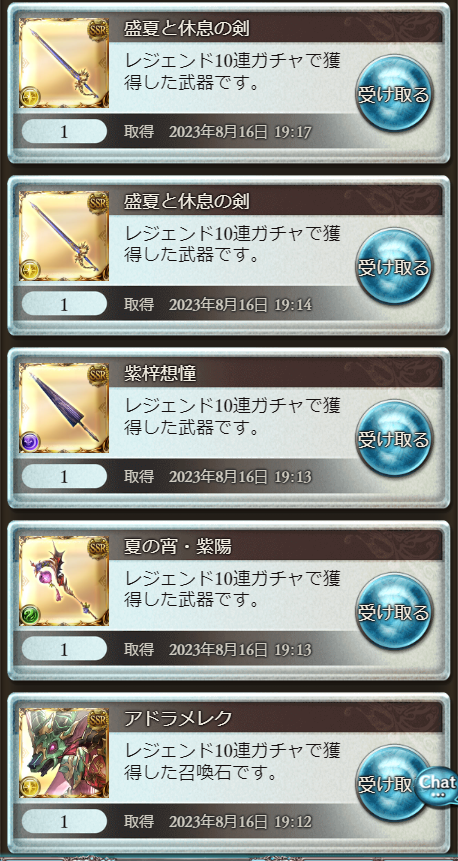Select the アドラメレク summon thumbnail
This screenshot has width=458, height=861.
64,753
